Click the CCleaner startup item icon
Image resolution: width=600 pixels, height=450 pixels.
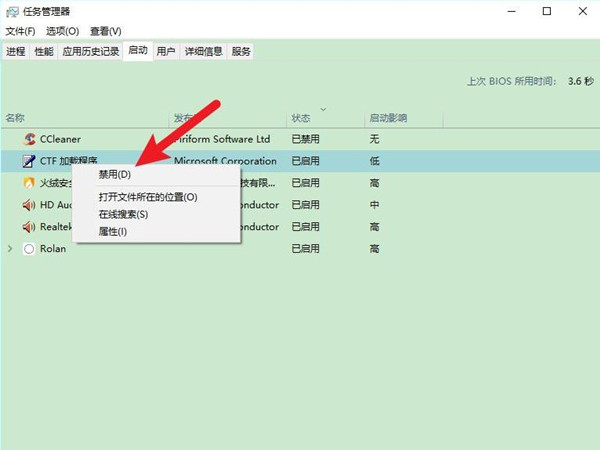[29, 139]
